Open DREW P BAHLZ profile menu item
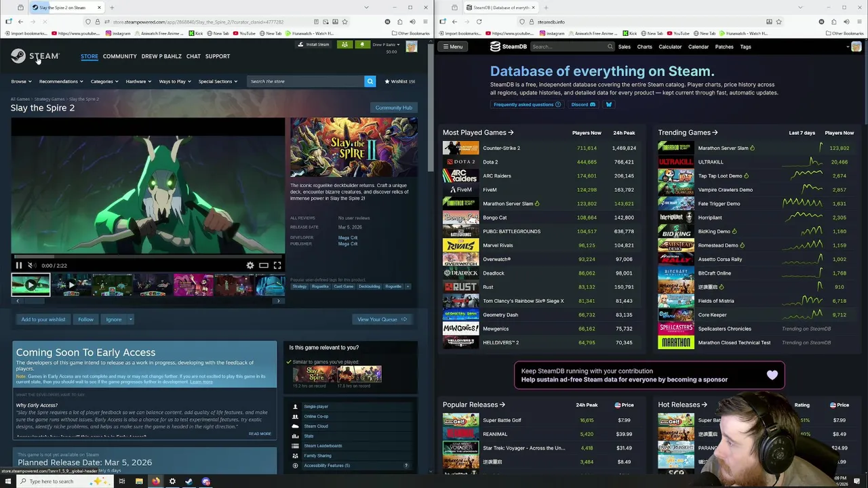The image size is (868, 488). [x=161, y=56]
